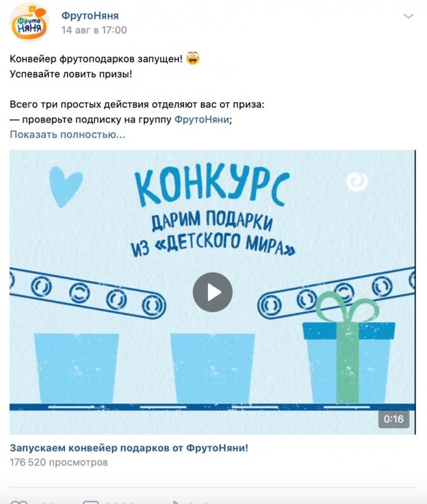427x504 pixels.
Task: Open video title Запускаем конвейер подарков
Action: pos(129,448)
